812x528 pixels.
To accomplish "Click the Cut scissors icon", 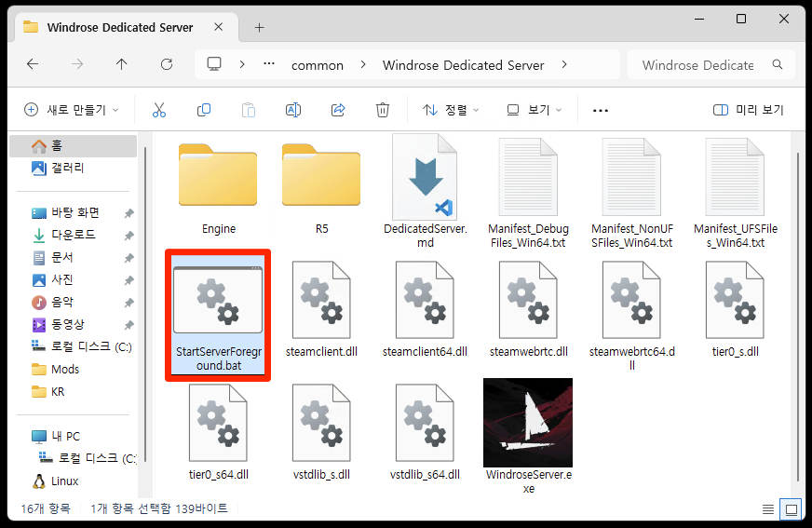I will click(159, 110).
